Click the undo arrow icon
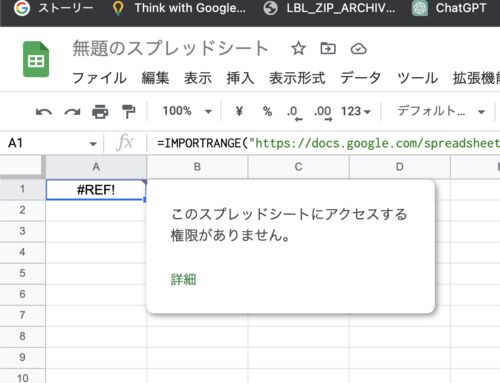 (44, 112)
